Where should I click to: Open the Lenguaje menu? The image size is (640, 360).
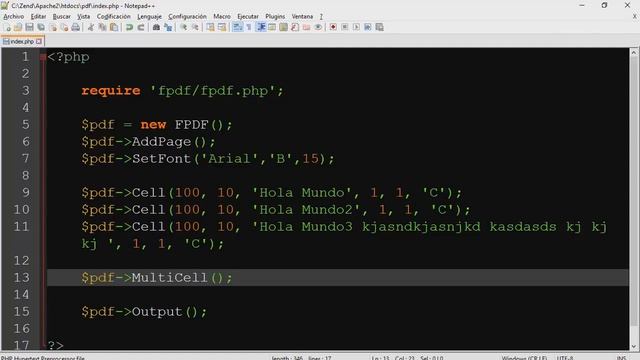pos(149,16)
